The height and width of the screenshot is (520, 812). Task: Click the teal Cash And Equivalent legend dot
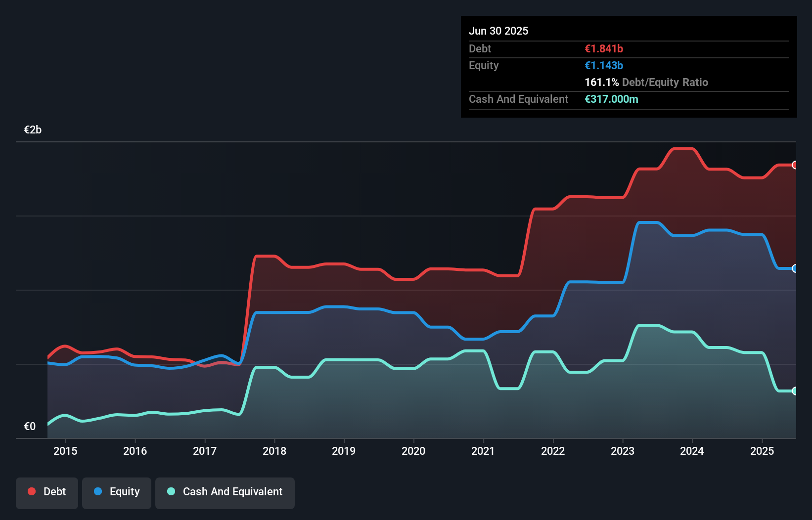pos(171,492)
